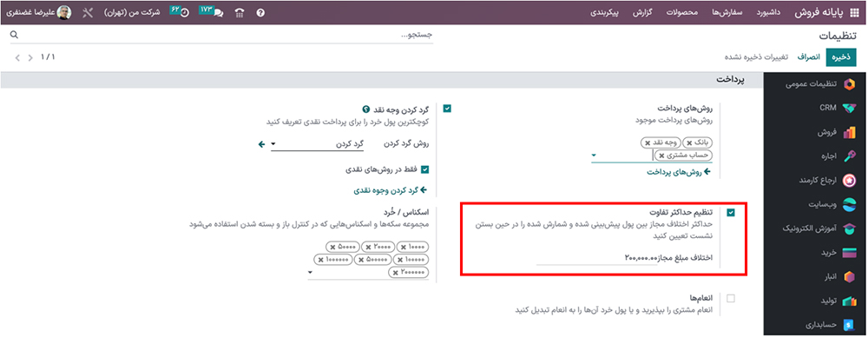
Task: Open وب‌سایت settings in the sidebar
Action: 814,204
